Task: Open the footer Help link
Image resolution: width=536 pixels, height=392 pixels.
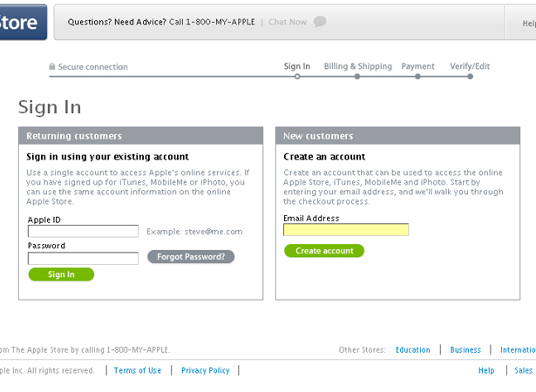Action: point(486,370)
